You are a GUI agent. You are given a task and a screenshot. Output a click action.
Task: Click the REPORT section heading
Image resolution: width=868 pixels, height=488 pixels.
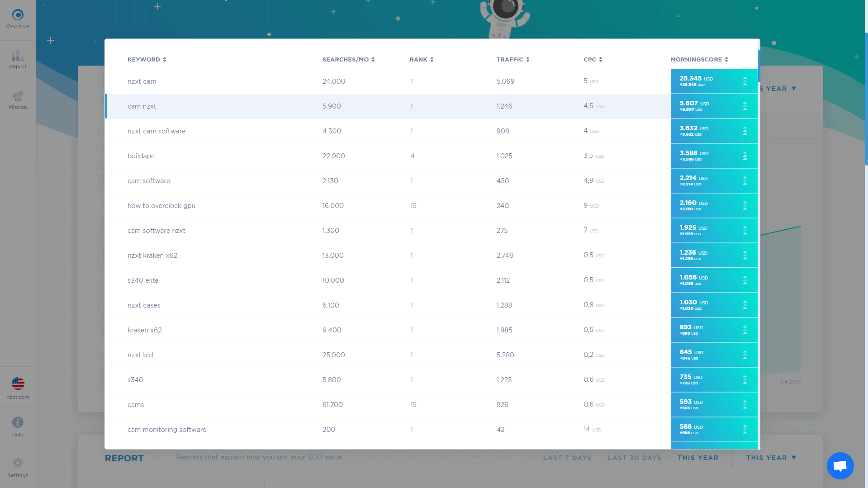click(124, 458)
